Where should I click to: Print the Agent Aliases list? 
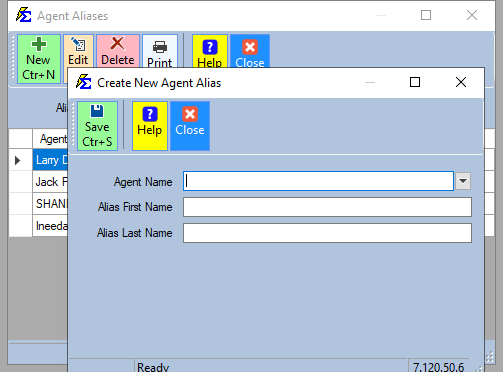click(x=160, y=51)
